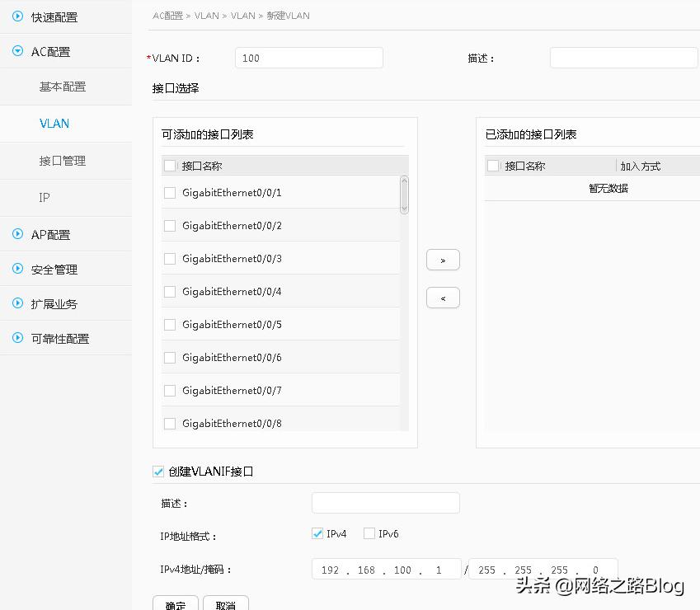Click inside the VLAN ID input field

point(308,57)
